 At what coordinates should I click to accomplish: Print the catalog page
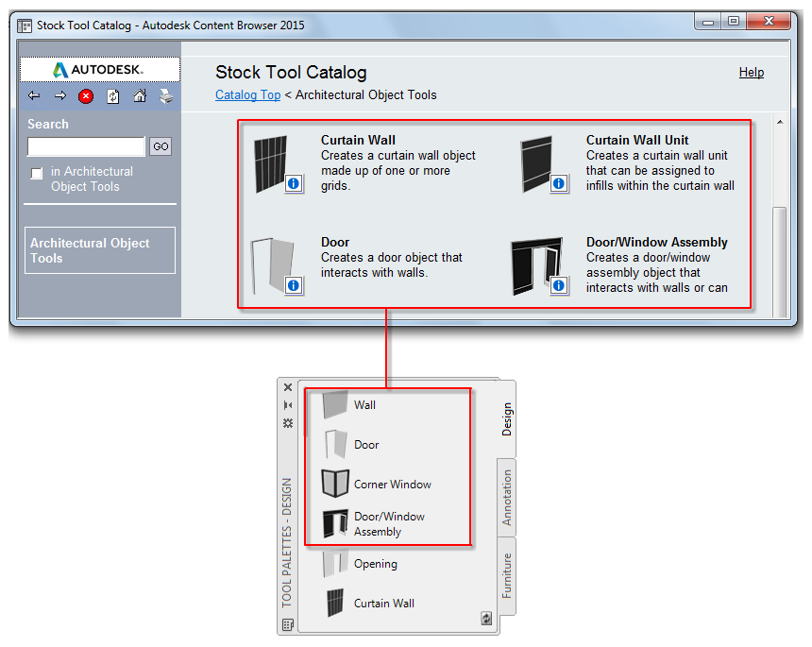click(x=166, y=96)
